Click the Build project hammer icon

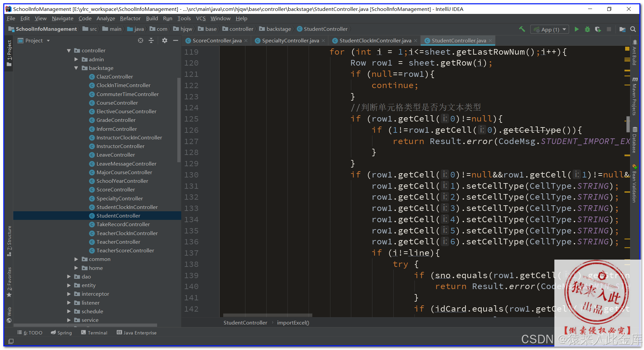[522, 29]
